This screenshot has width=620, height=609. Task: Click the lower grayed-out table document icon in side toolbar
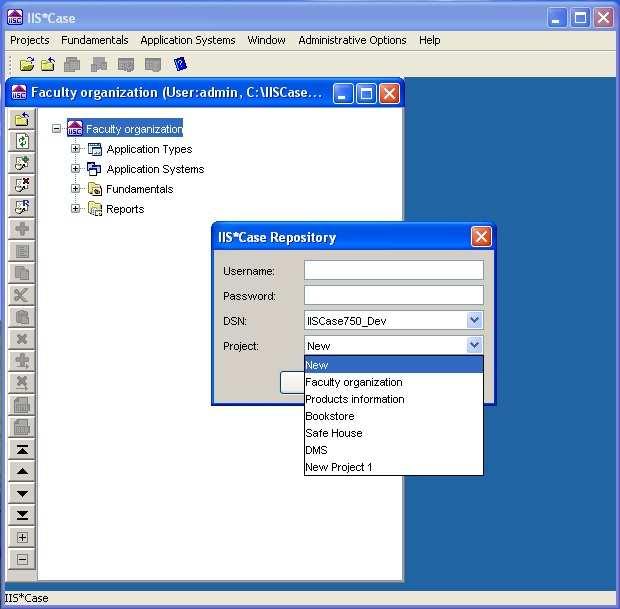[22, 427]
